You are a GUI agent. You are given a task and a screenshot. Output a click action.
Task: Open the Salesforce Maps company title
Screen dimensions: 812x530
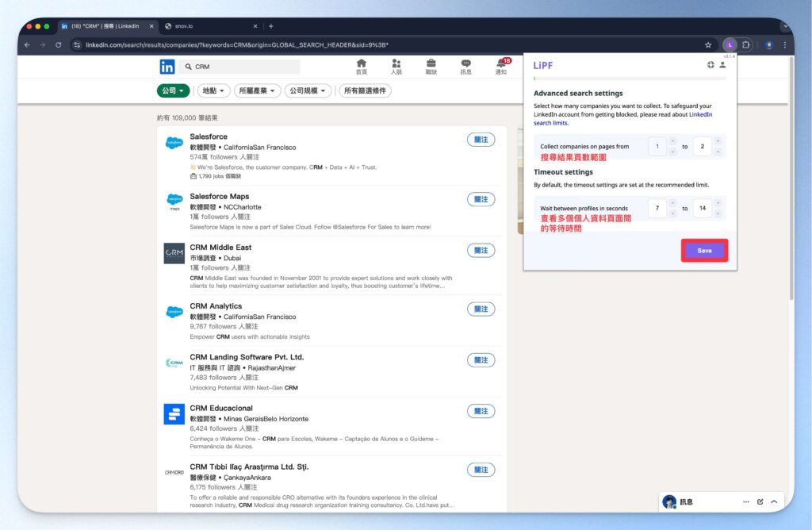pyautogui.click(x=220, y=196)
